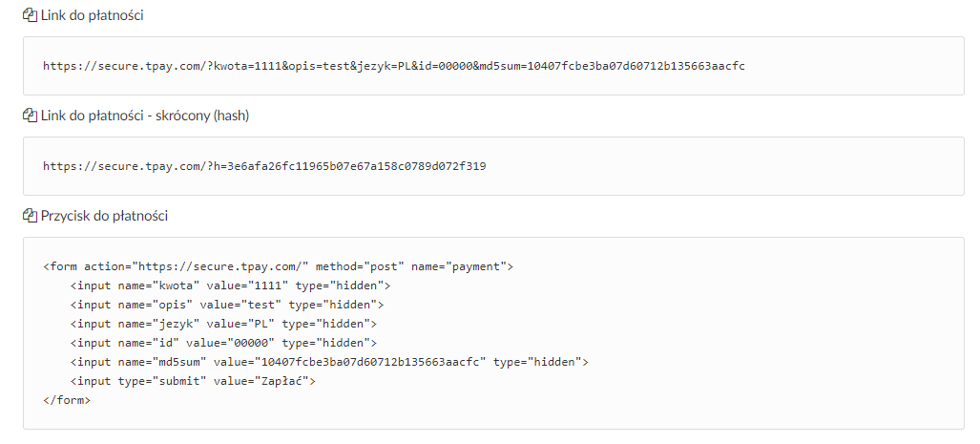Image resolution: width=980 pixels, height=444 pixels.
Task: Click the shortened tpay URL with ?h= hash
Action: (264, 166)
